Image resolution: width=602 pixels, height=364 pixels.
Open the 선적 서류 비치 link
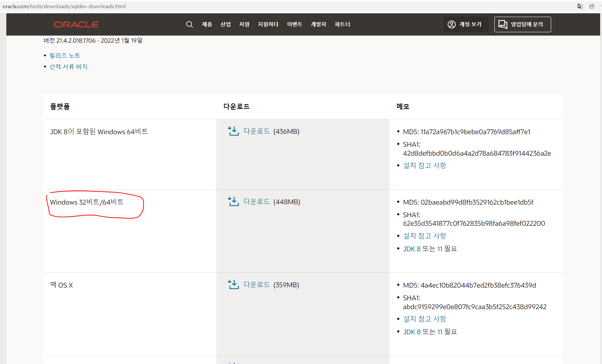tap(68, 67)
